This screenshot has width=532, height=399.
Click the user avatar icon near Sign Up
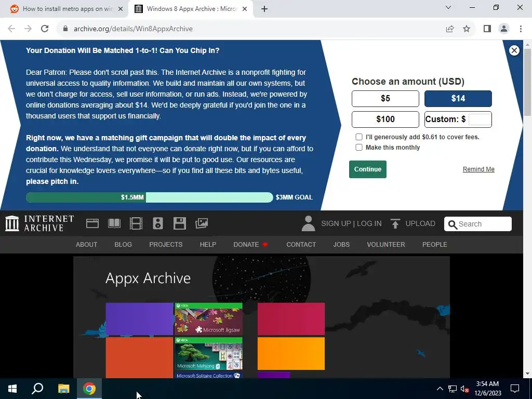[x=309, y=223]
